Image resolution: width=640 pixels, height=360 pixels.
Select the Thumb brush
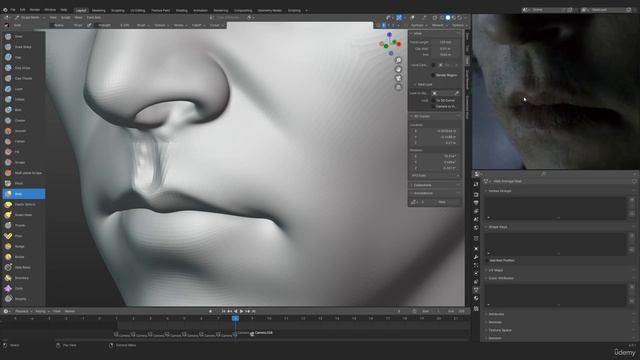24,225
